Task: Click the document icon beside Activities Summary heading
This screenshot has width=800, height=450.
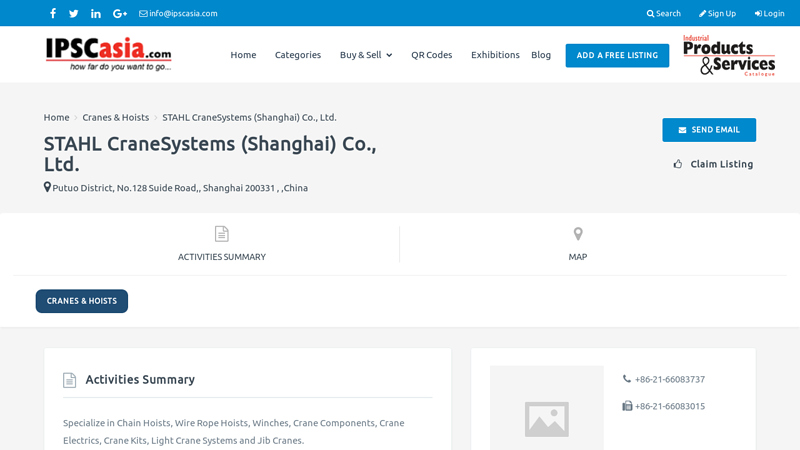Action: pos(69,380)
